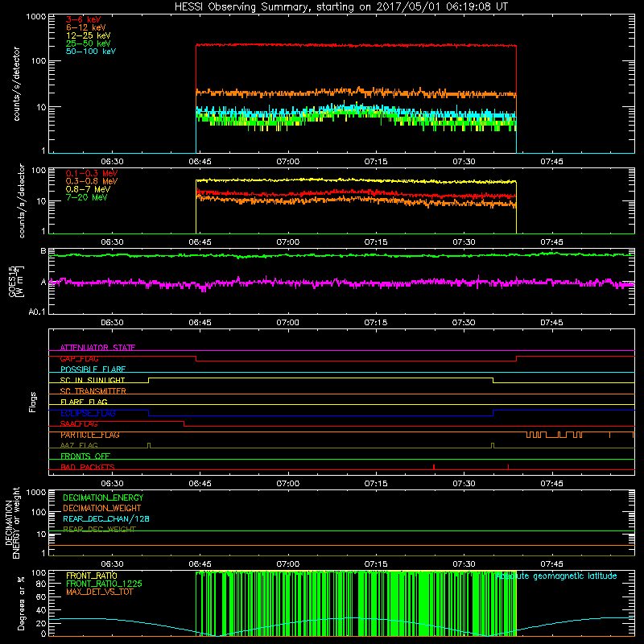Click the Flags axis label

33,402
